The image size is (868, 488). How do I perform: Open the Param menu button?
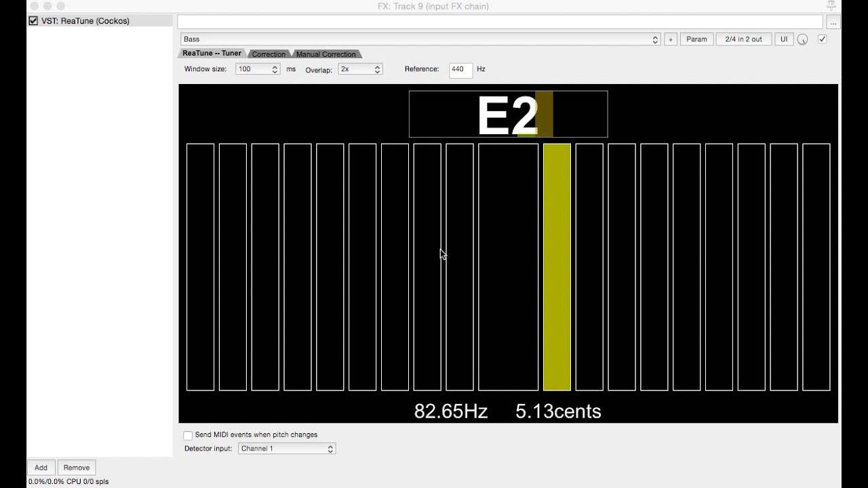tap(696, 39)
